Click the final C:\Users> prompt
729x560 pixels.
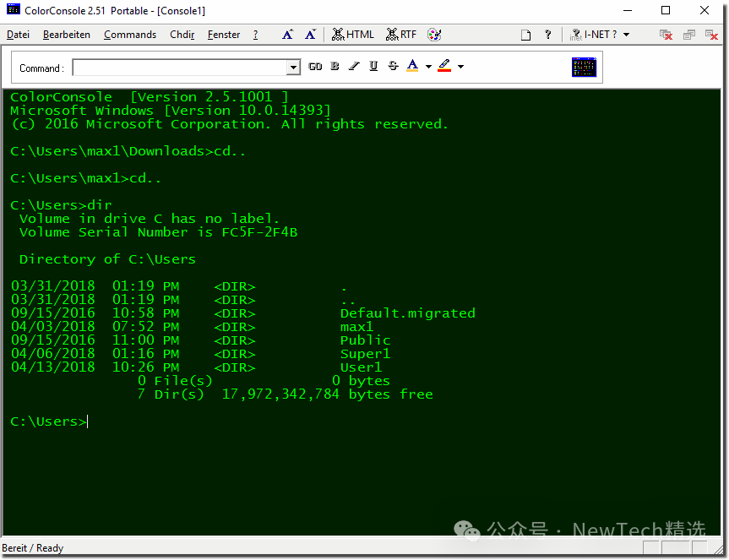pos(48,421)
